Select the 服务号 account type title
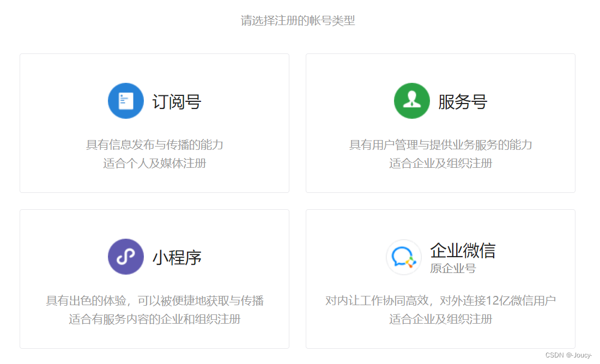 [x=463, y=102]
